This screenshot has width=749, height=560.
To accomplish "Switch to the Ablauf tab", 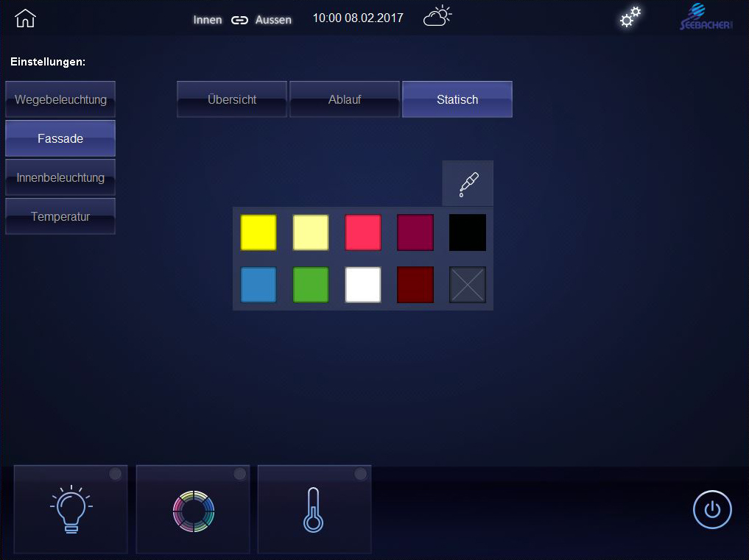I will point(345,99).
